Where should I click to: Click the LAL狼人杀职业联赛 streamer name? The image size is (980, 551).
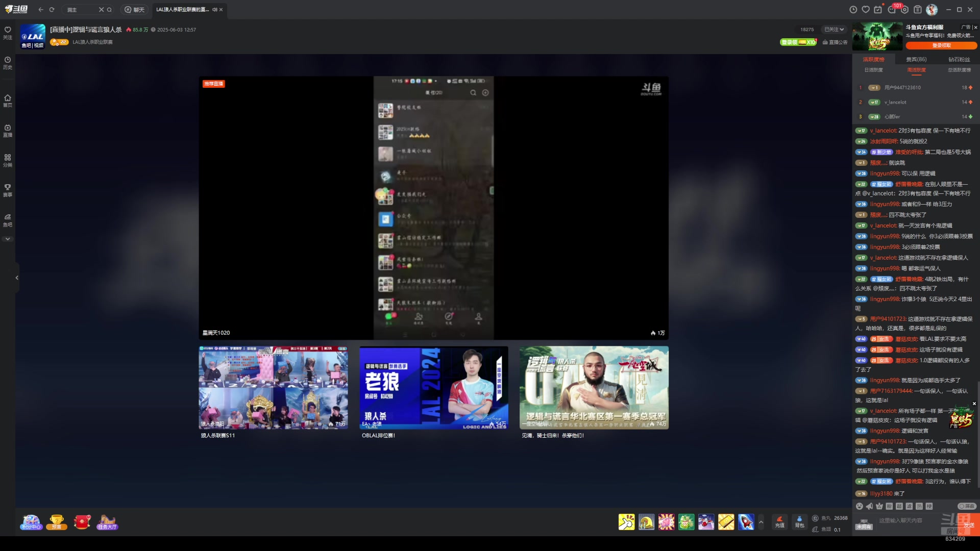(x=92, y=42)
